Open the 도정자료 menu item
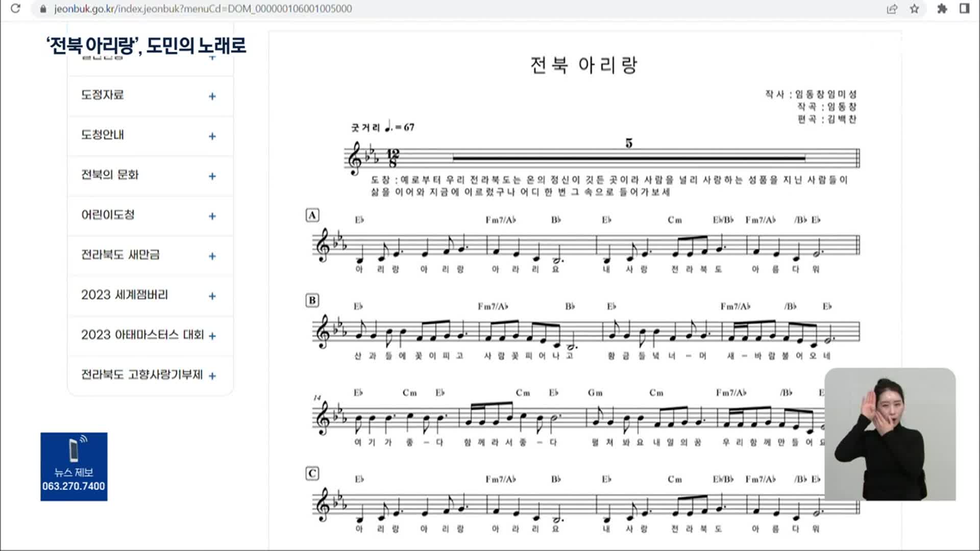980x551 pixels. (x=102, y=95)
